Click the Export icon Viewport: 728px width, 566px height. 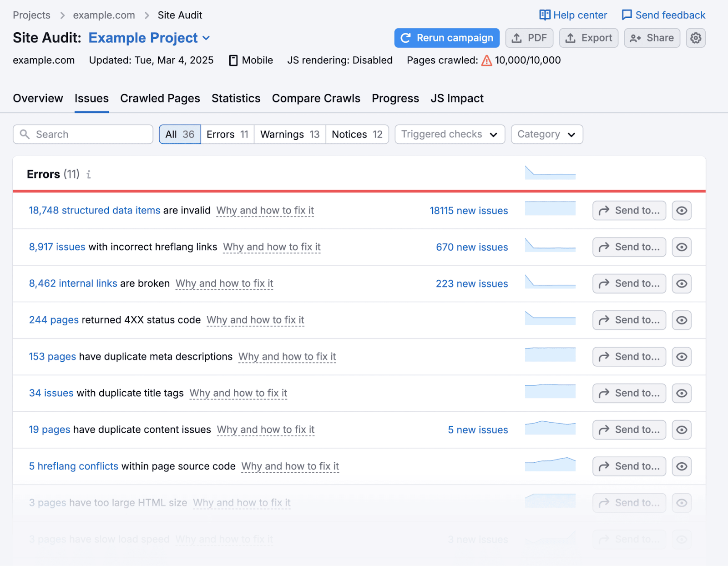pos(570,38)
